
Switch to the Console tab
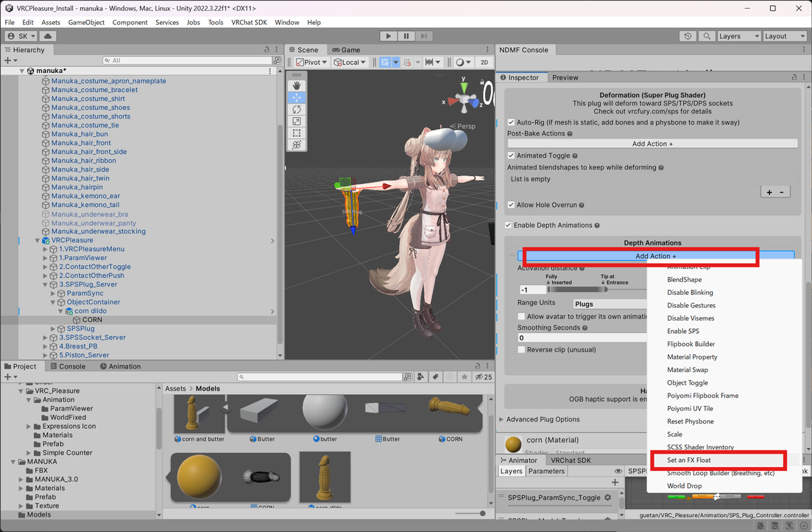click(67, 366)
